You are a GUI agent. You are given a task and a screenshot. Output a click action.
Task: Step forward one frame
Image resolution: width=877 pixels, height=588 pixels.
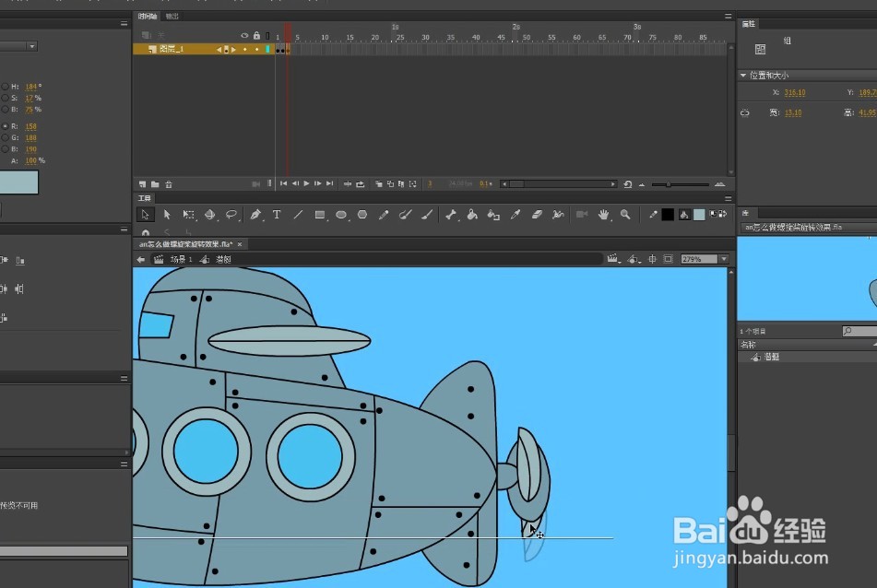click(x=317, y=184)
